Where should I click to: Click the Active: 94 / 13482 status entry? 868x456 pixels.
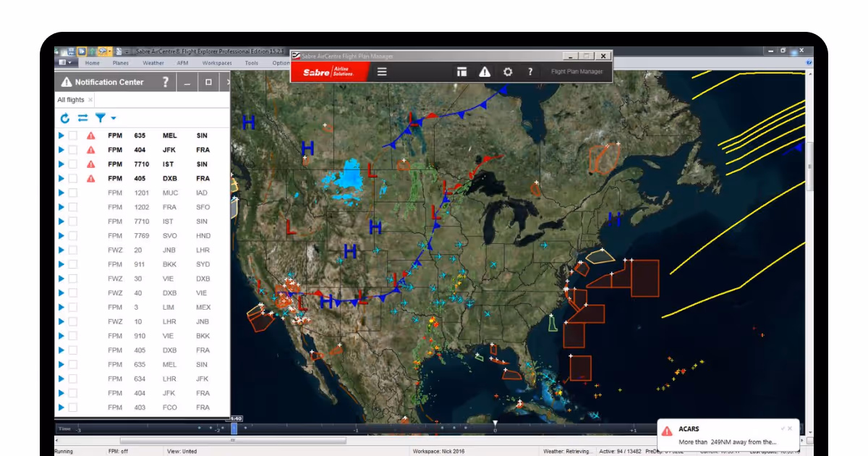click(x=621, y=452)
